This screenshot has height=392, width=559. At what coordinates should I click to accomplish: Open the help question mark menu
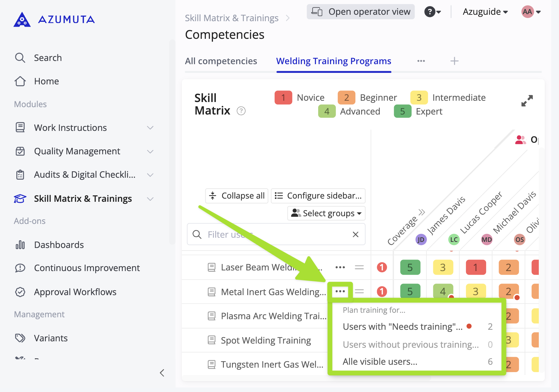pyautogui.click(x=432, y=12)
